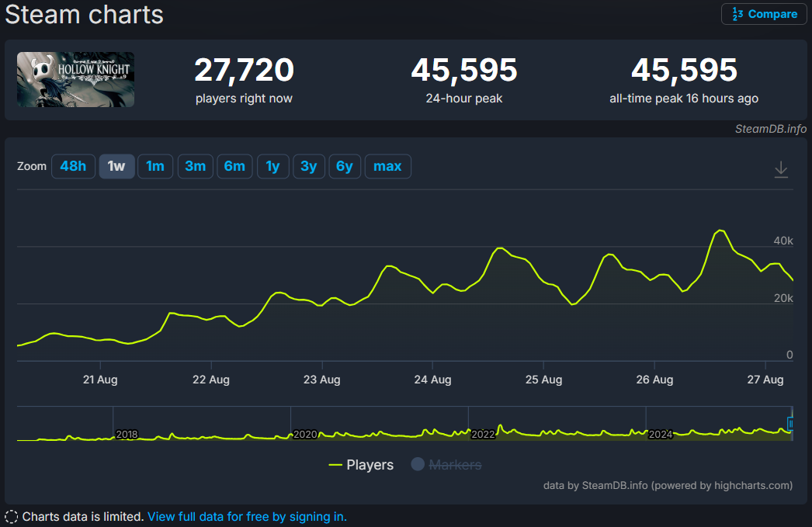Viewport: 812px width, 527px height.
Task: Click the 25 Aug axis label
Action: (543, 380)
